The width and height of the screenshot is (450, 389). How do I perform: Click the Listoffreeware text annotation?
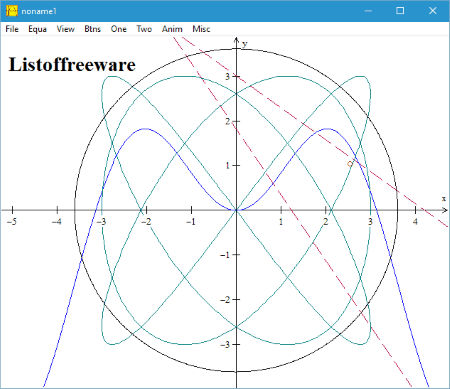pyautogui.click(x=72, y=64)
